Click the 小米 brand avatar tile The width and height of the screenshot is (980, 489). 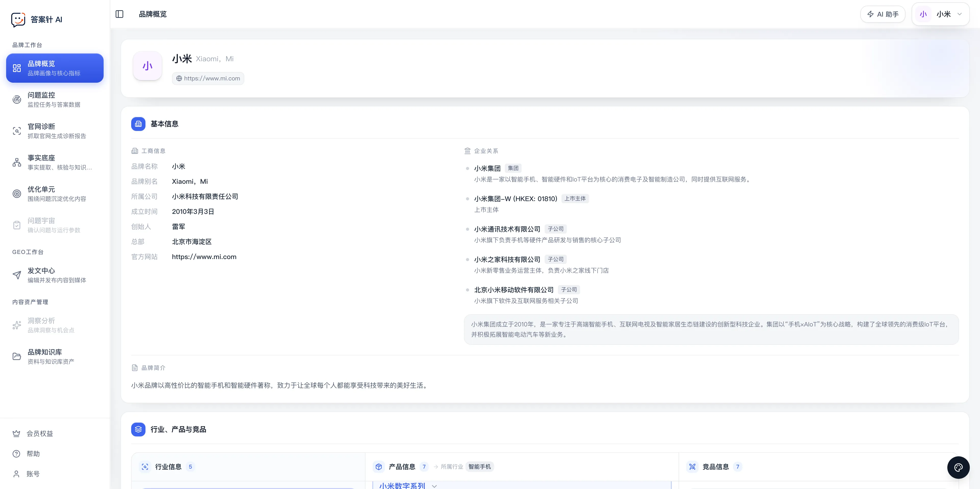(x=148, y=66)
